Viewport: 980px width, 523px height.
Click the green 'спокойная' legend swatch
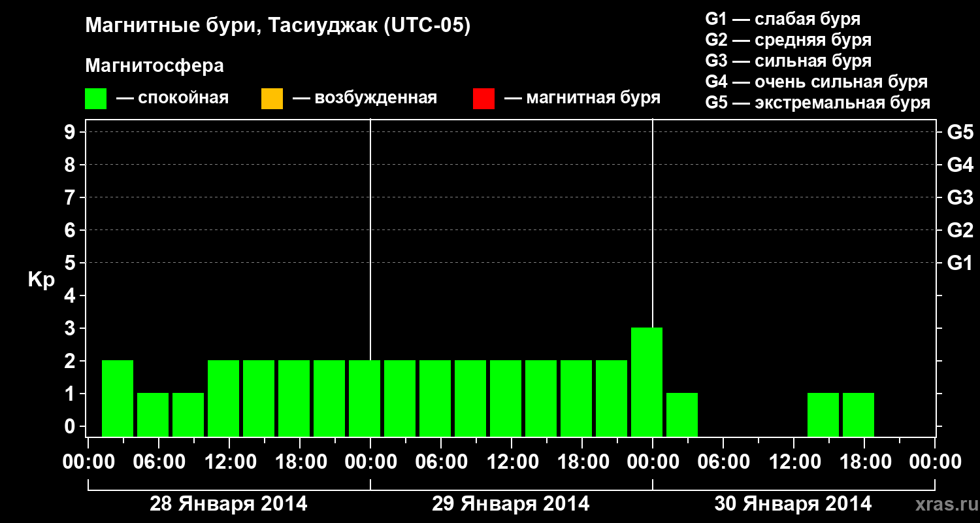[x=96, y=99]
